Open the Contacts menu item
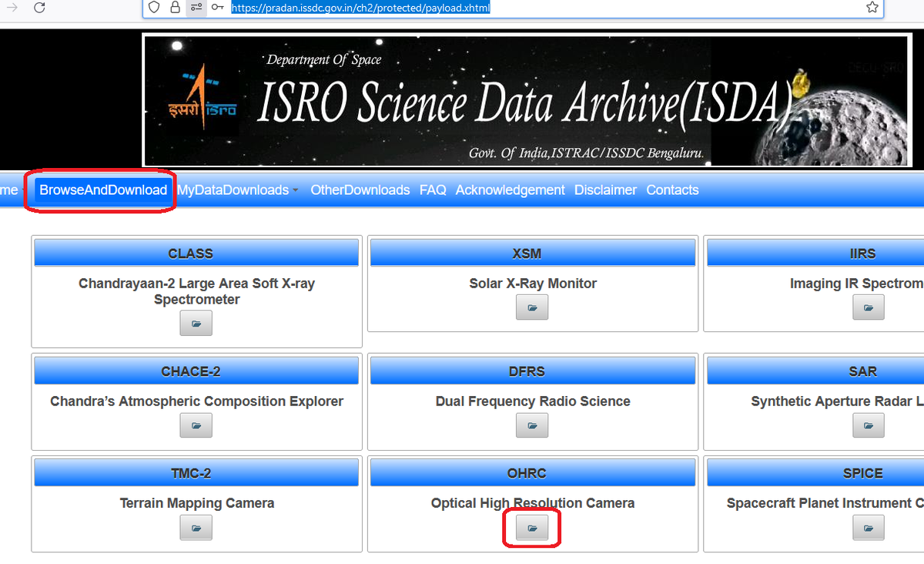 tap(672, 190)
